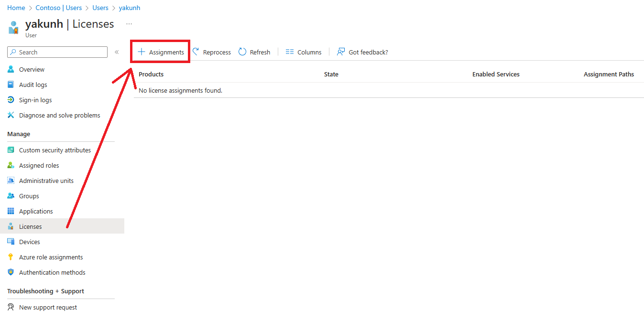Click the Refresh circular icon
Screen dimensions: 644x321
pos(242,52)
